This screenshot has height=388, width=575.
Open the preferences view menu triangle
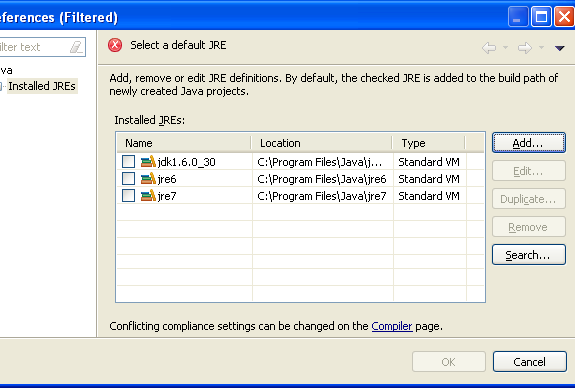(x=560, y=48)
